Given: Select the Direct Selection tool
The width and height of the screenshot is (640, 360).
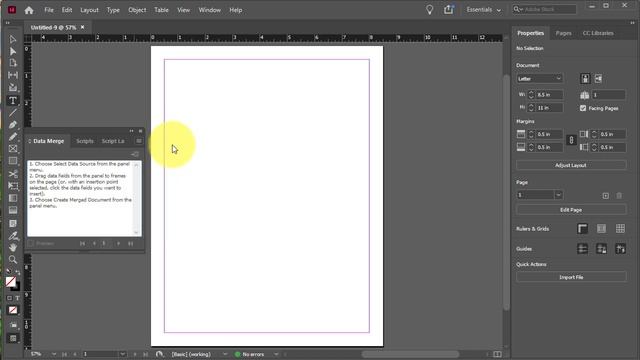Looking at the screenshot, I should tap(13, 51).
